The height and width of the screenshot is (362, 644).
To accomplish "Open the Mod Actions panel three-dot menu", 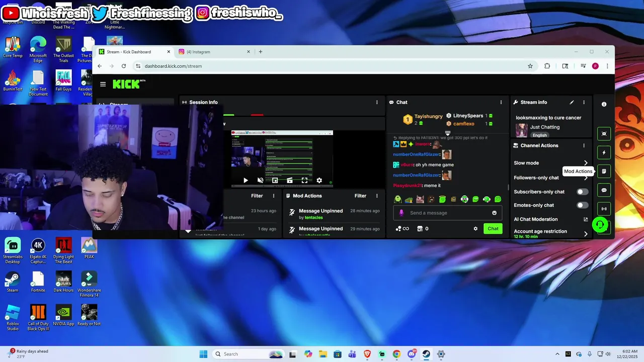I will click(x=377, y=196).
